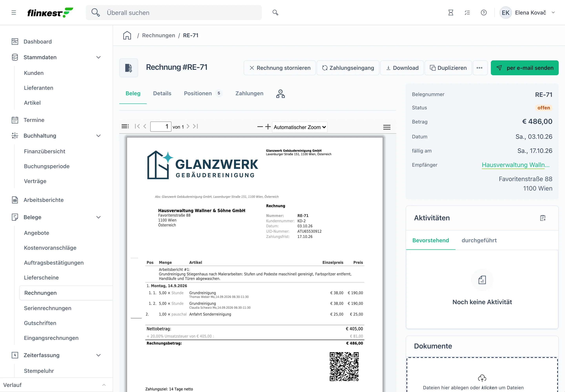Screen dimensions: 565x392
Task: Switch to the Zahlungen tab
Action: 249,93
